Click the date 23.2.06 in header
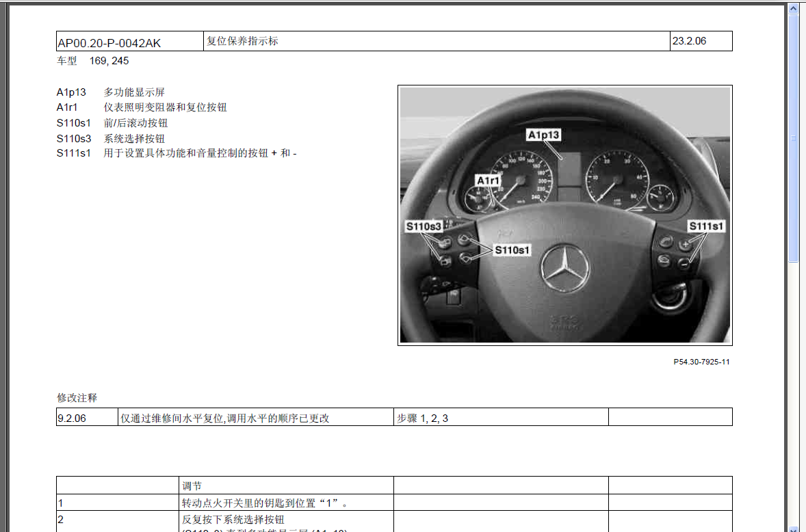 [x=689, y=40]
